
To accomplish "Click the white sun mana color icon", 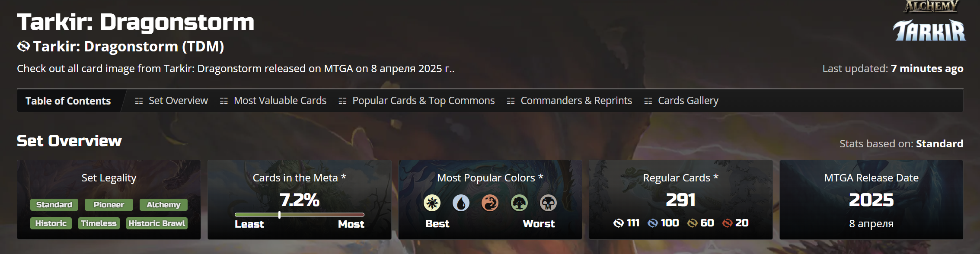I will point(432,203).
